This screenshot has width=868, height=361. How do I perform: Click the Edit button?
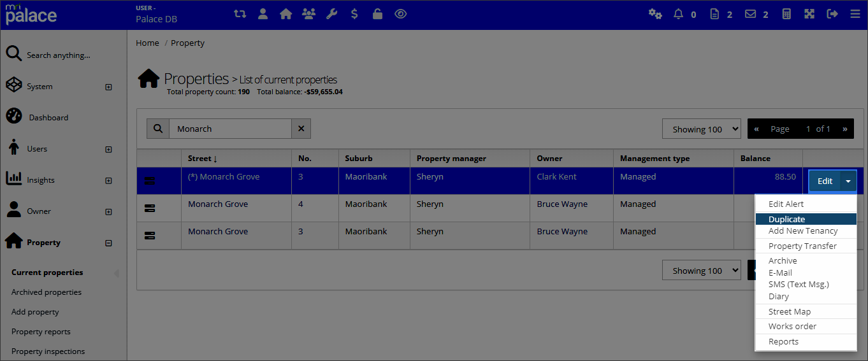tap(825, 181)
